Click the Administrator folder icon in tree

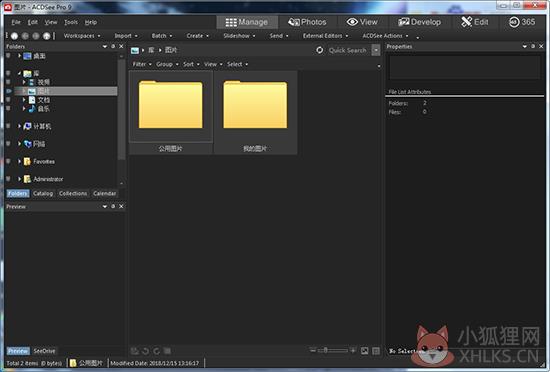(x=27, y=179)
